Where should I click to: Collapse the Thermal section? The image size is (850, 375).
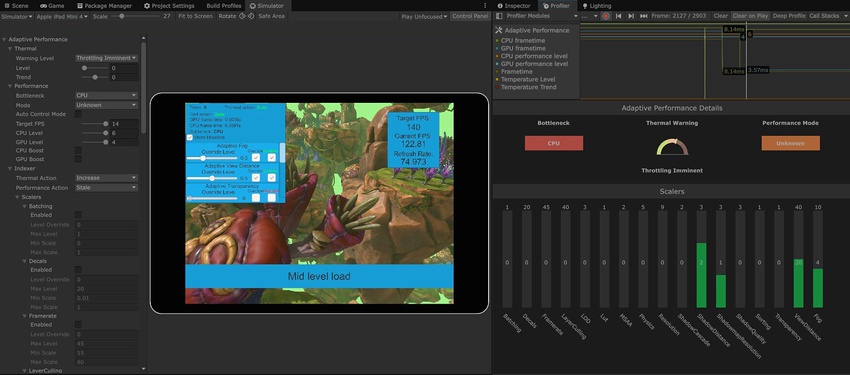[10, 49]
